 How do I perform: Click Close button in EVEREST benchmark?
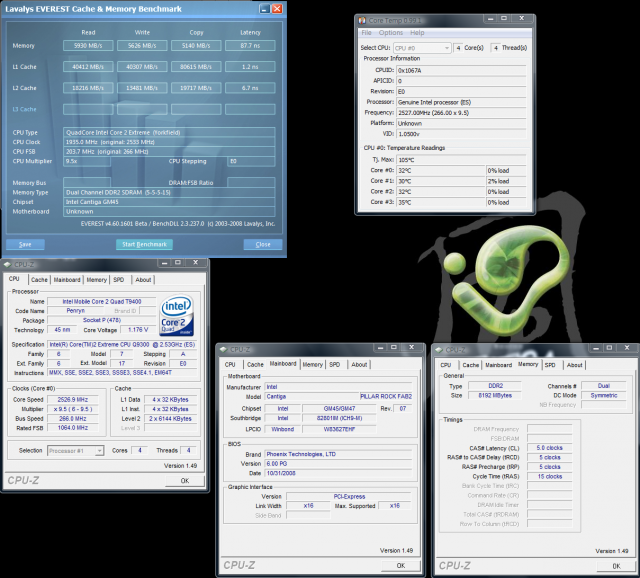[263, 244]
